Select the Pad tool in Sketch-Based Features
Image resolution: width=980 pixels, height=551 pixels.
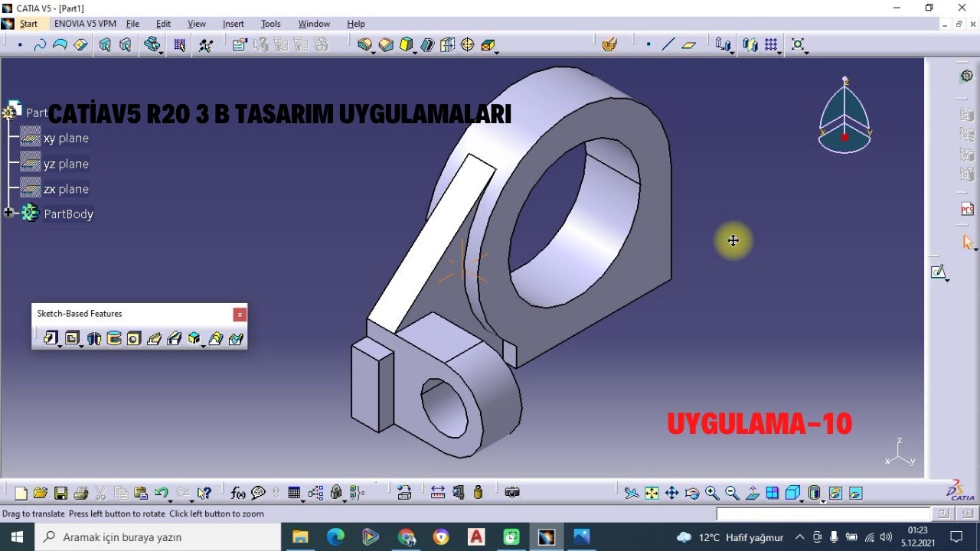click(51, 338)
